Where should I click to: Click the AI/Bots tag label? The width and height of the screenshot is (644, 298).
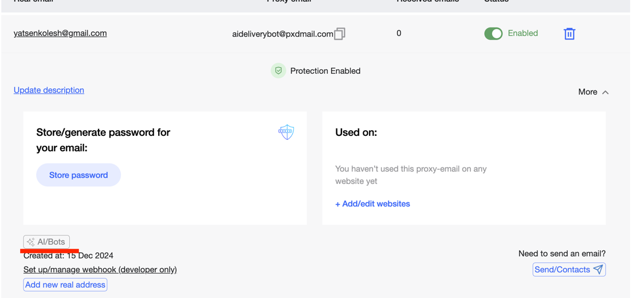[51, 242]
